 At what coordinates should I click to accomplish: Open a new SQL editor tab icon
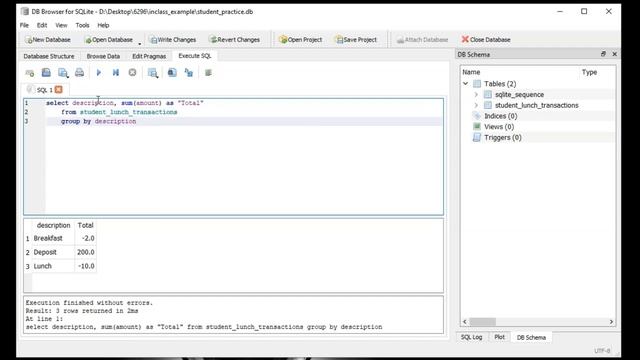tap(30, 73)
